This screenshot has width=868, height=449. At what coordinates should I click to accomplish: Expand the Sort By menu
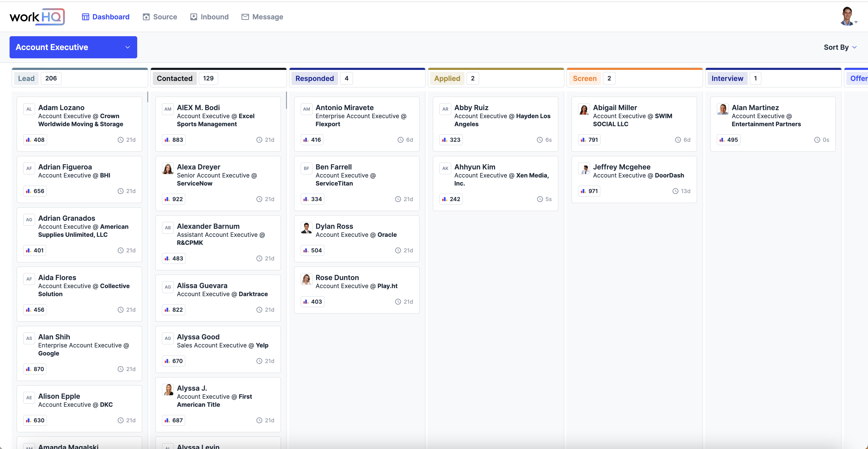pos(840,47)
